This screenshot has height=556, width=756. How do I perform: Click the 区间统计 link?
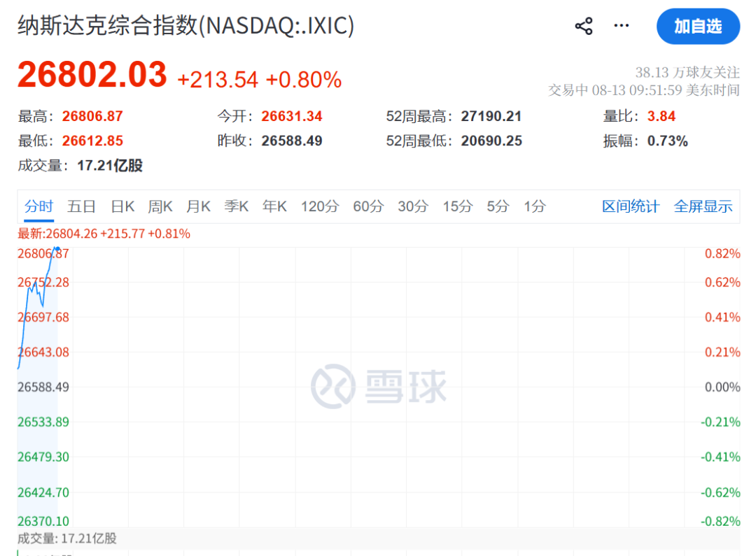(x=630, y=206)
